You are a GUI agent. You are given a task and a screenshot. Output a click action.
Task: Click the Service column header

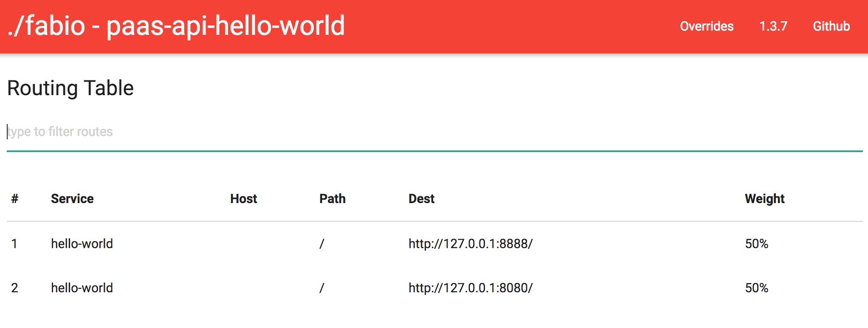[72, 199]
